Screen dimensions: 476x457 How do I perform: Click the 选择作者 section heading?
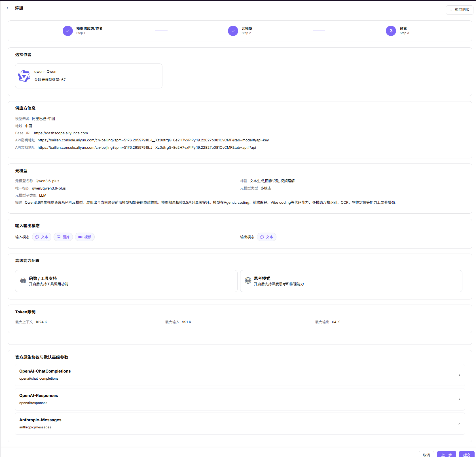point(23,55)
